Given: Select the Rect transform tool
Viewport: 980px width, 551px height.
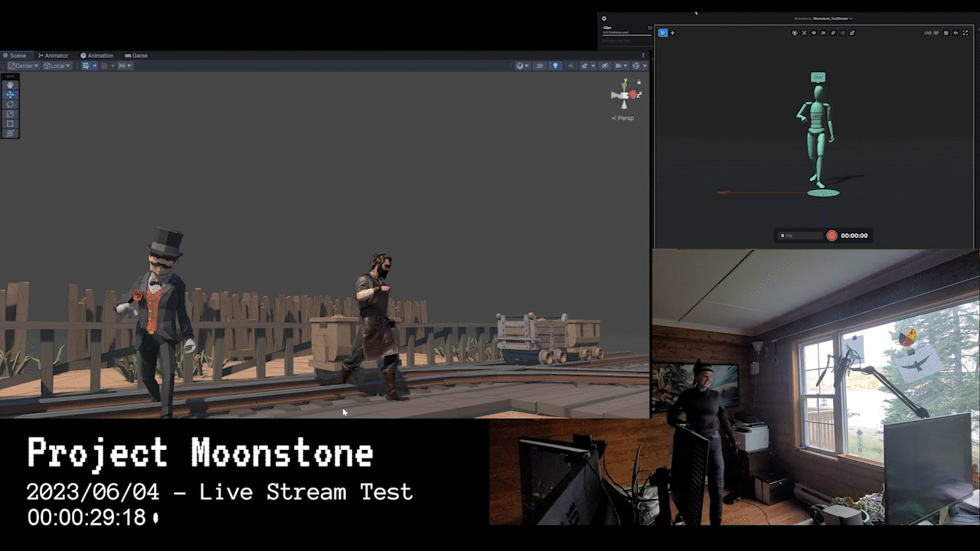Looking at the screenshot, I should [x=10, y=123].
